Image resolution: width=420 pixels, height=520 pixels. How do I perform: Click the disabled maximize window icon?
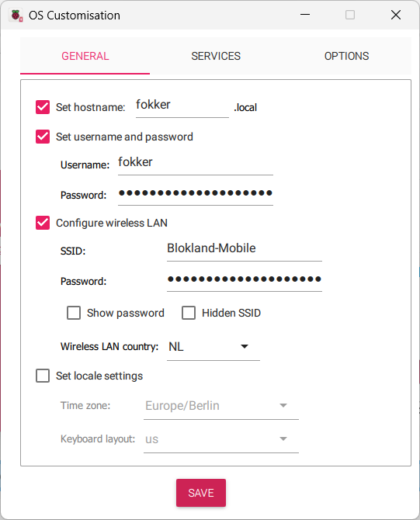pos(350,15)
